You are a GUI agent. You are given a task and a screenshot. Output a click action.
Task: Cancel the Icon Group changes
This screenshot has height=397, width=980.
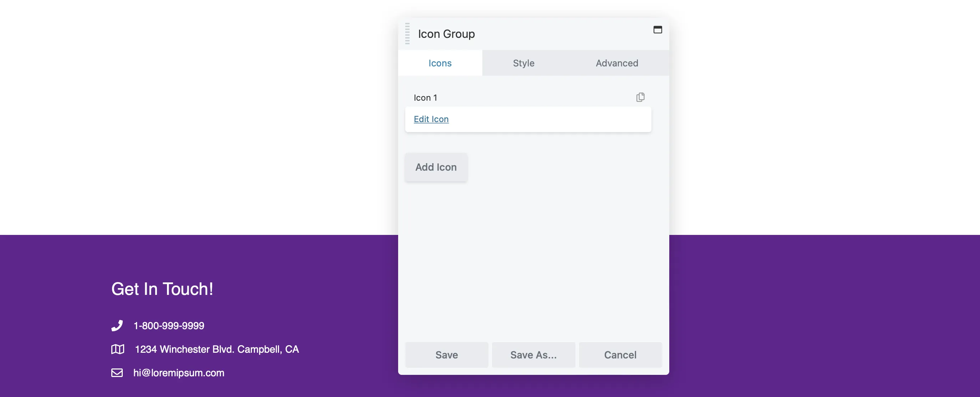[620, 354]
